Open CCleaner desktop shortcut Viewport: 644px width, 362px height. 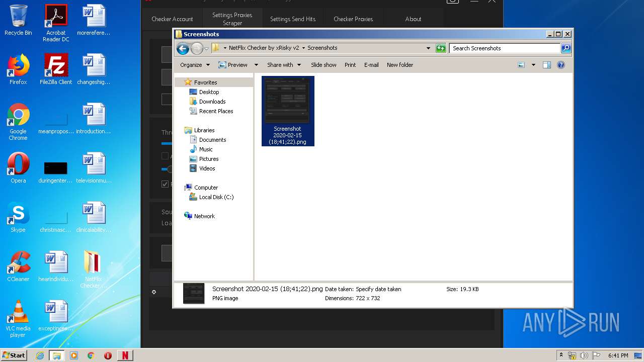tap(18, 266)
